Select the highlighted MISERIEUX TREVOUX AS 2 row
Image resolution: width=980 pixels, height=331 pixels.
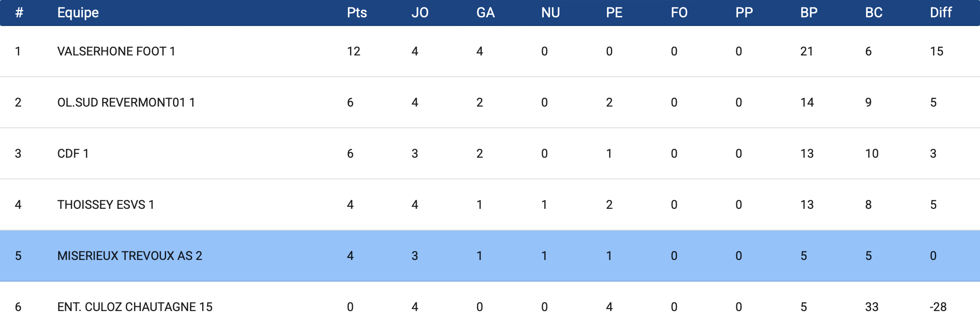(130, 256)
